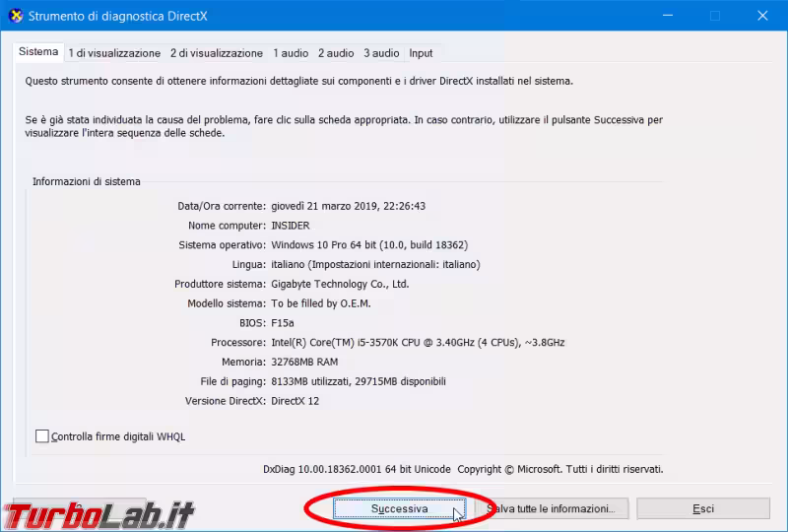This screenshot has height=532, width=788.
Task: Click the Produttore sistema label
Action: pos(220,284)
